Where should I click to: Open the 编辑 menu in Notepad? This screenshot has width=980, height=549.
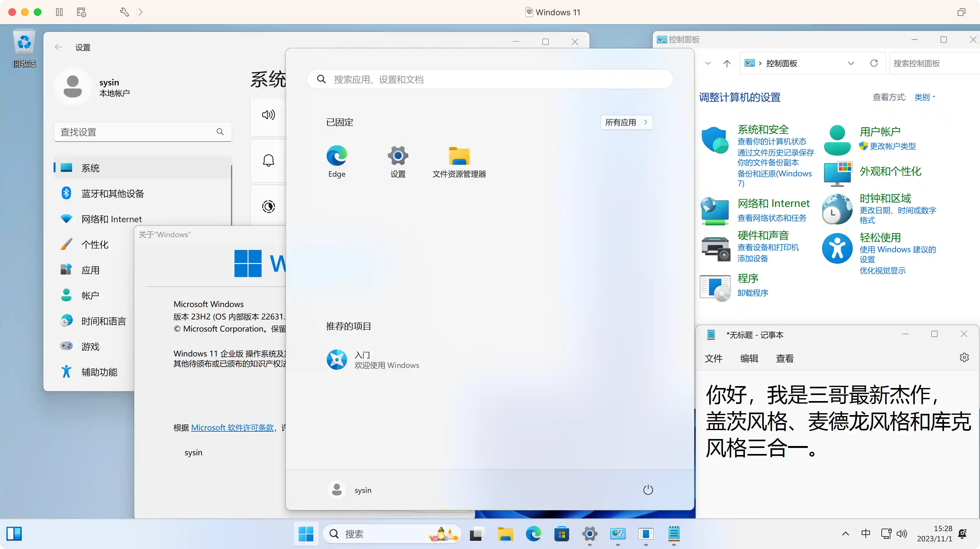749,359
